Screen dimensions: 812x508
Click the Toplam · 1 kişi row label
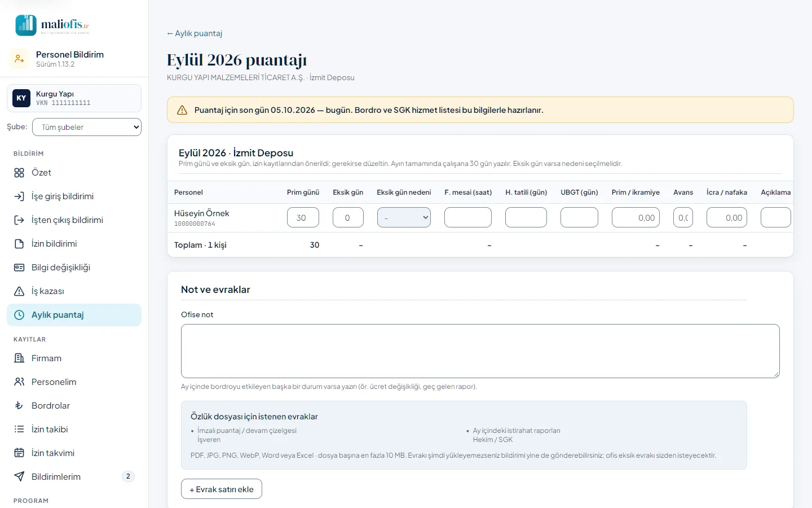tap(200, 245)
